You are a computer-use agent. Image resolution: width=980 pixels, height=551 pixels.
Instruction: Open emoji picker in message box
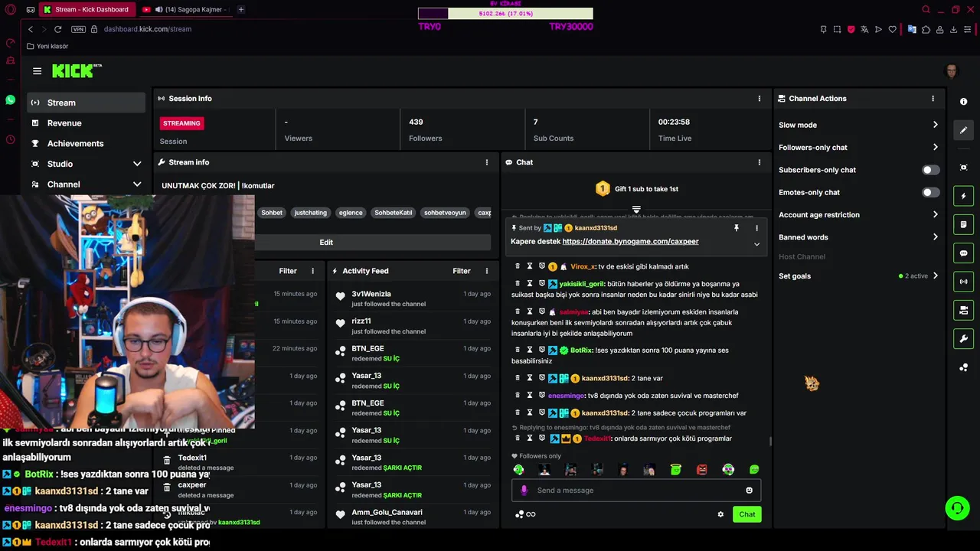click(x=749, y=491)
